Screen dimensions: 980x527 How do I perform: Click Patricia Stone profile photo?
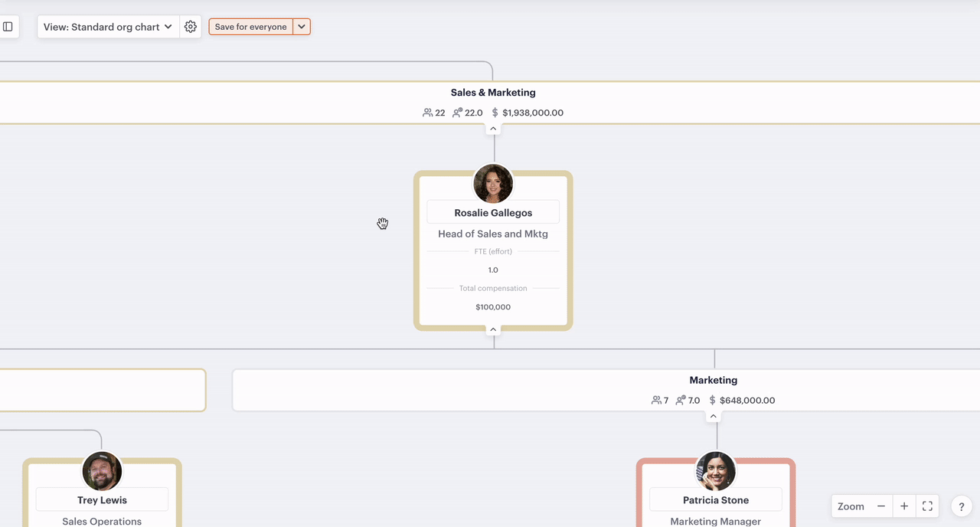pos(716,471)
